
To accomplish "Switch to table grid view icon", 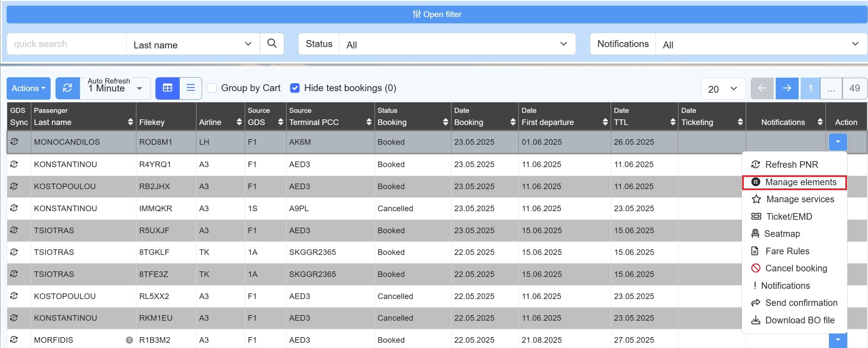I will click(167, 88).
